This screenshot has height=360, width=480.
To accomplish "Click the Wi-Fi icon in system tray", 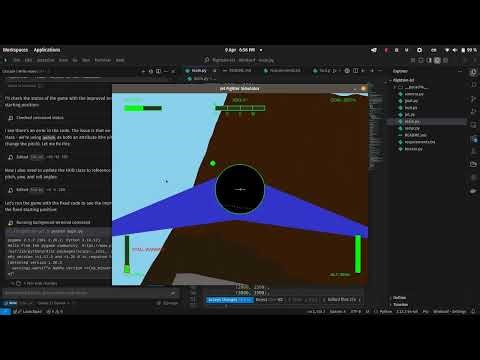I will click(x=447, y=50).
